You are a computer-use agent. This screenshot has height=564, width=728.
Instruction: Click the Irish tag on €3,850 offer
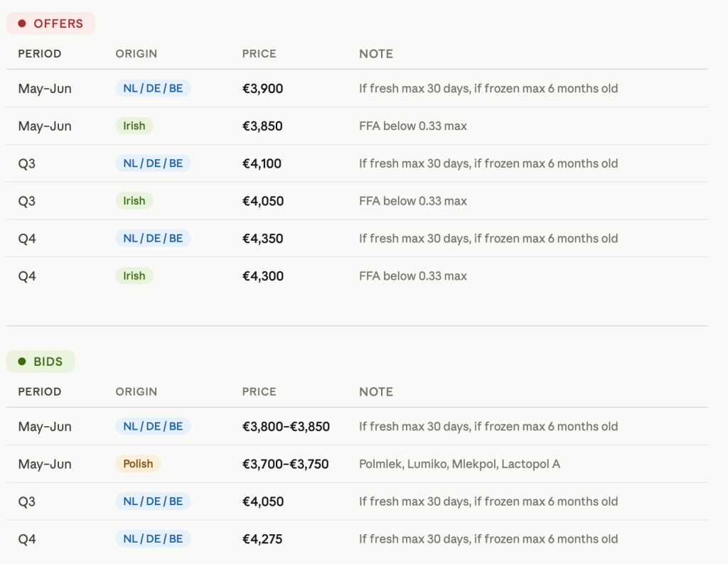[134, 126]
